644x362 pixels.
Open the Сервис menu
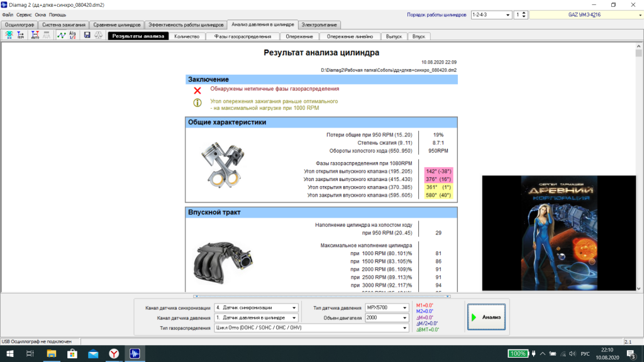[24, 15]
